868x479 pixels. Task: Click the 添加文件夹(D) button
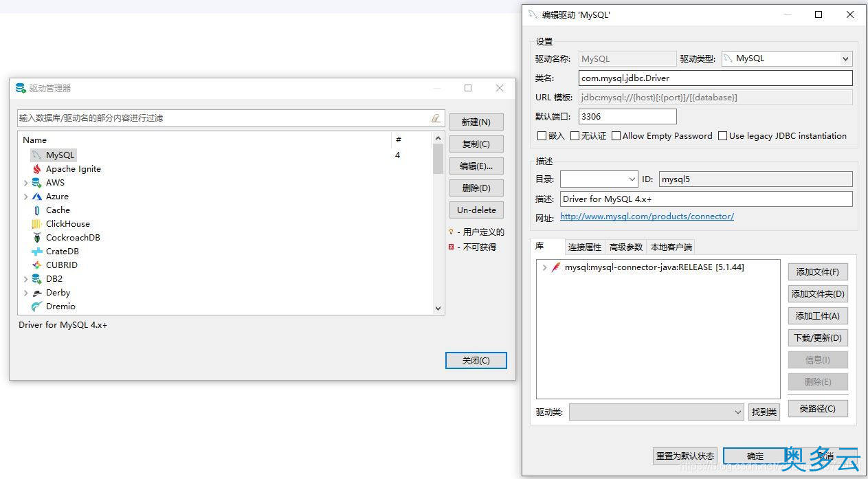[x=818, y=294]
